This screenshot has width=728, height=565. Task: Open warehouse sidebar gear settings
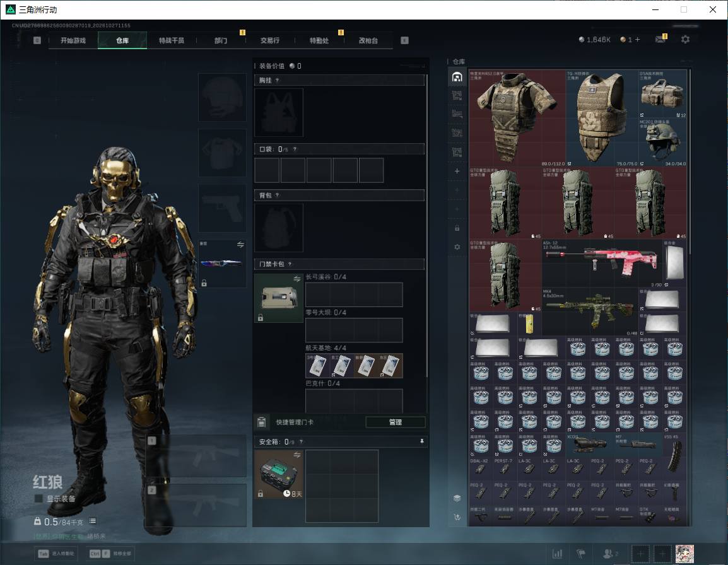[457, 247]
